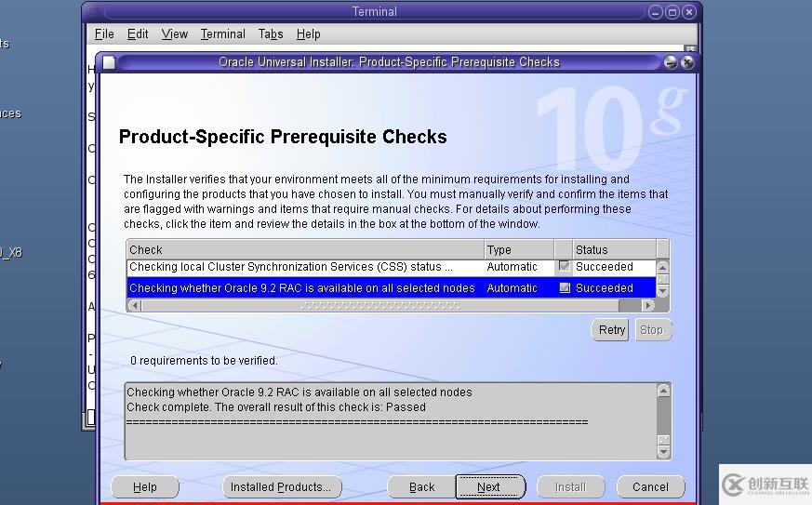Click Automatic type in CSS check row
This screenshot has width=812, height=505.
coord(512,267)
